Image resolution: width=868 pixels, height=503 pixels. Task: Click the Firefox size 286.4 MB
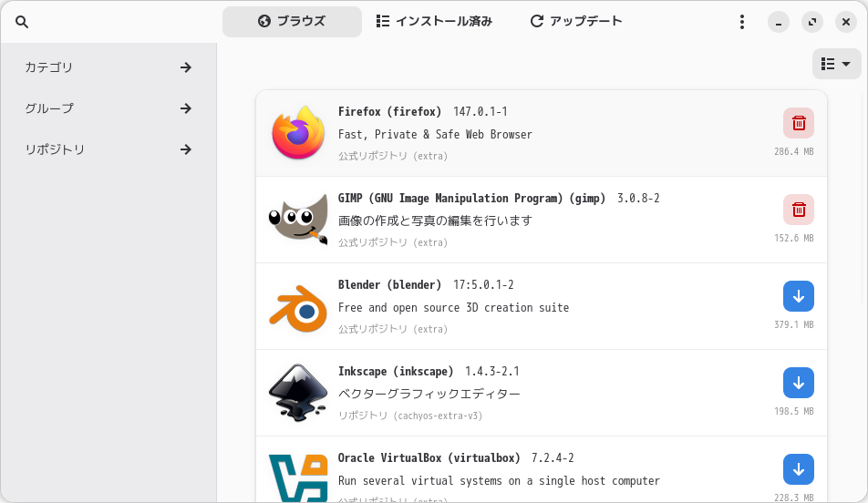click(794, 151)
